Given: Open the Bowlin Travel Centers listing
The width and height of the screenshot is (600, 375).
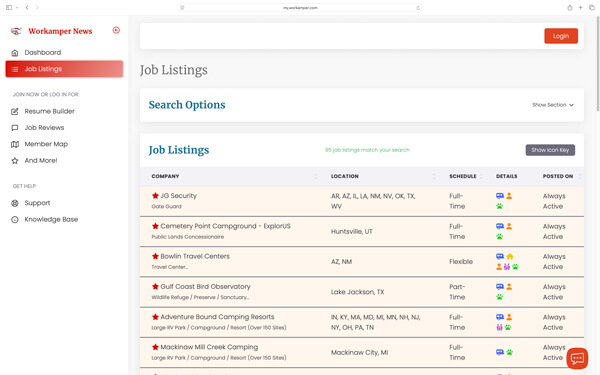Looking at the screenshot, I should pos(195,256).
